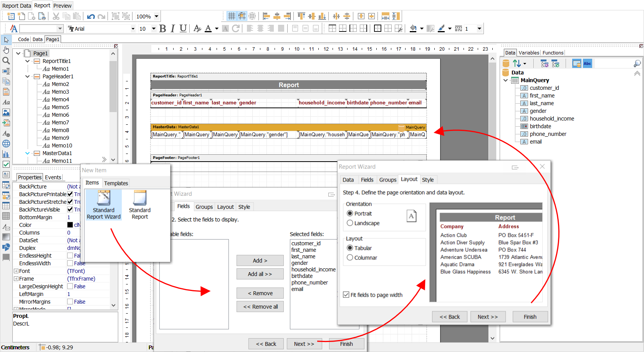Viewport: 644px width, 352px height.
Task: Choose the Columnar layout option
Action: (x=350, y=258)
